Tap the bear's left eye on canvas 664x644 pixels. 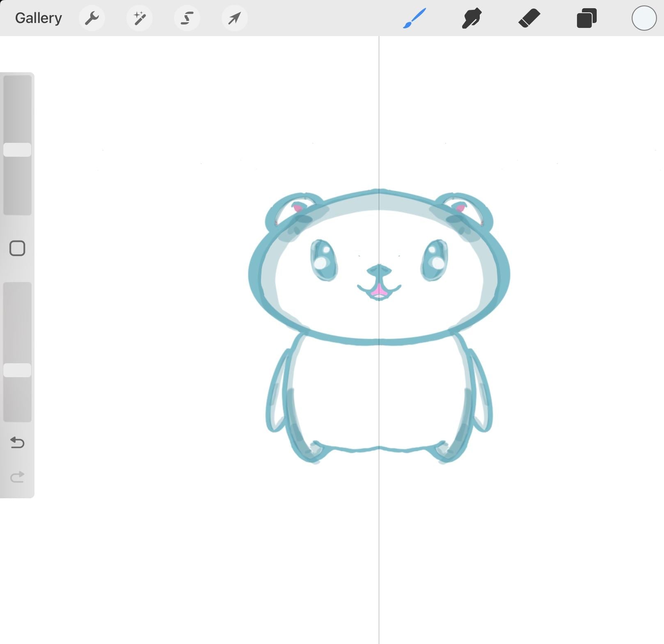point(324,260)
